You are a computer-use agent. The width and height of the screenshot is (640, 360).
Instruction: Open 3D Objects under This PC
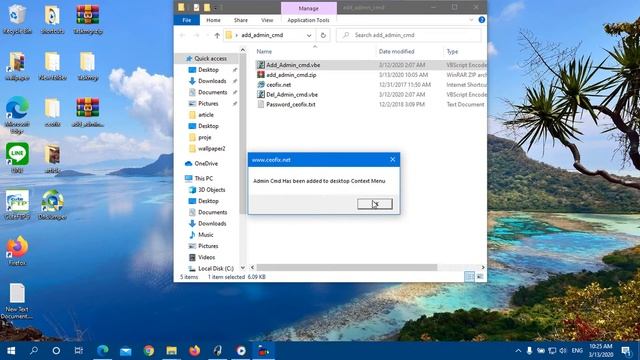coord(211,190)
